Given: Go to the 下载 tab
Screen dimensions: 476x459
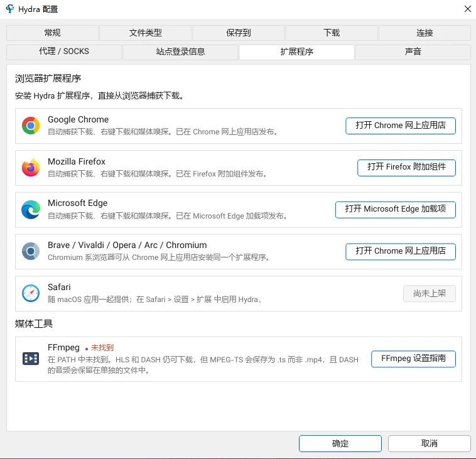Looking at the screenshot, I should (332, 33).
